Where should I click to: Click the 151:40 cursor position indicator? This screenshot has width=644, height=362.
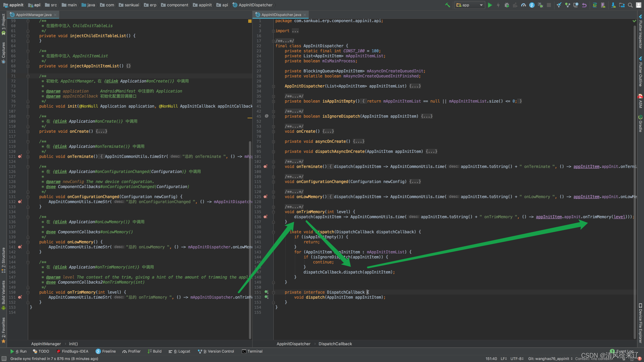click(491, 359)
